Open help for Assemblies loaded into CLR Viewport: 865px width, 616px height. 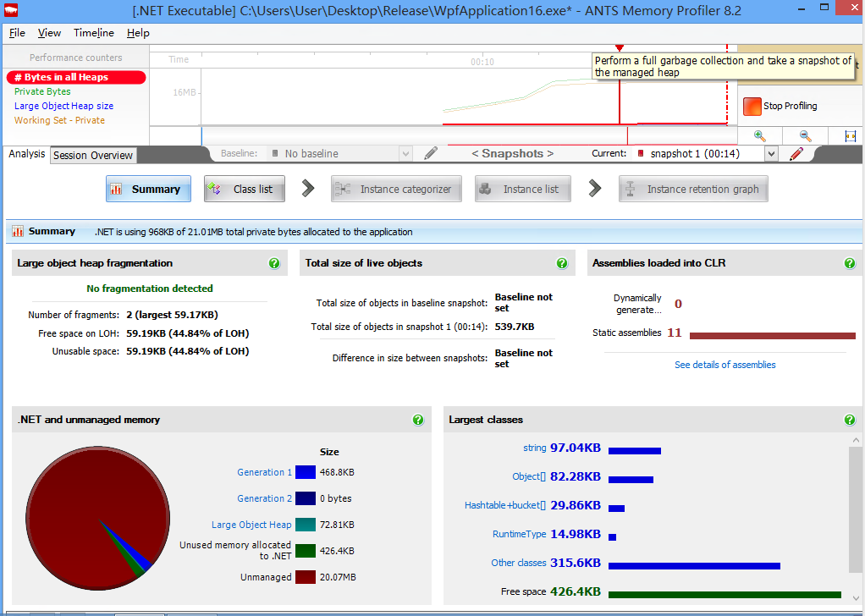coord(850,263)
